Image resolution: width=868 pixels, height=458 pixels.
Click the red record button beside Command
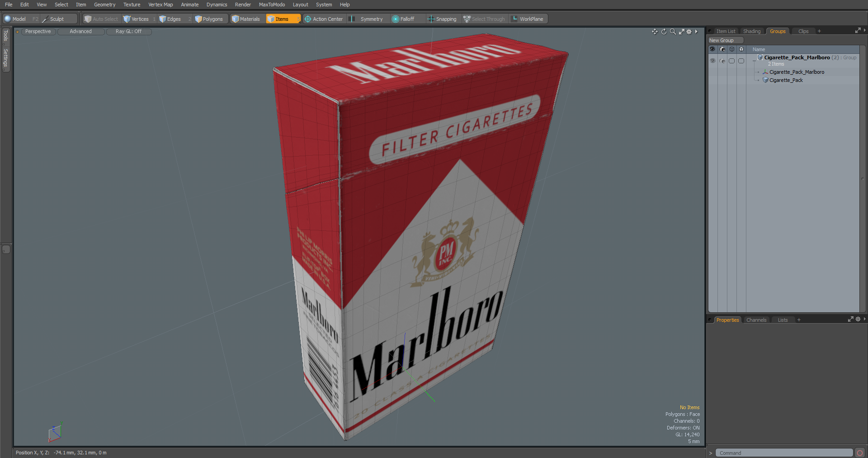[860, 453]
